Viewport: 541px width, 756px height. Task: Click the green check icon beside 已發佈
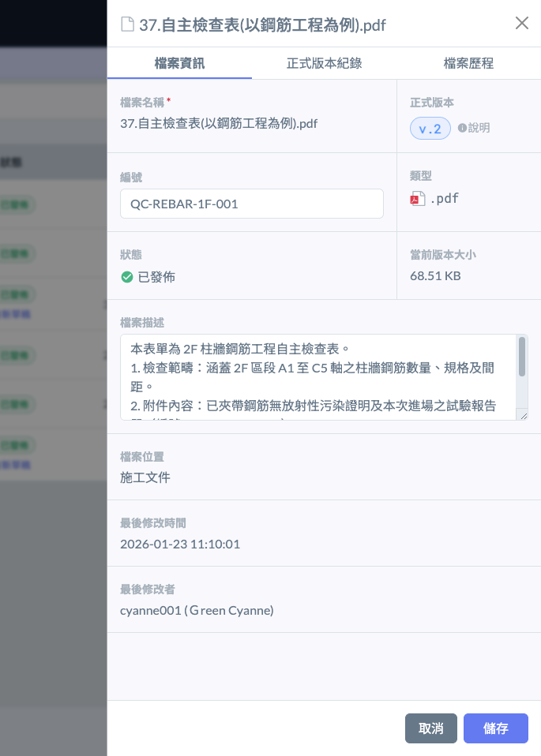[126, 277]
